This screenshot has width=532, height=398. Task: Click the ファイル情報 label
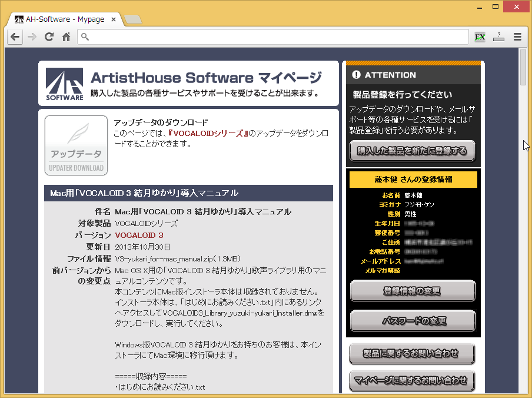89,259
